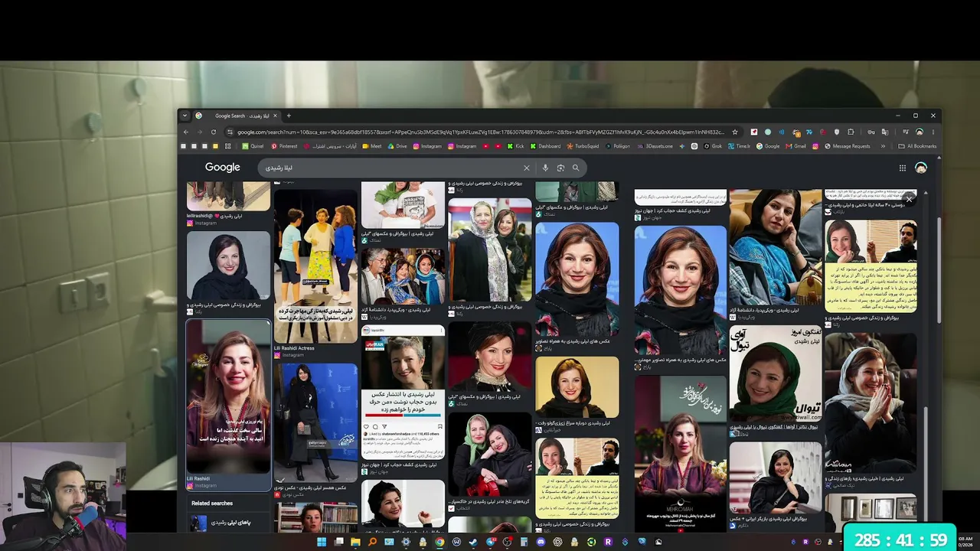Select the Google Search tab
Viewport: 980px width, 551px height.
237,116
